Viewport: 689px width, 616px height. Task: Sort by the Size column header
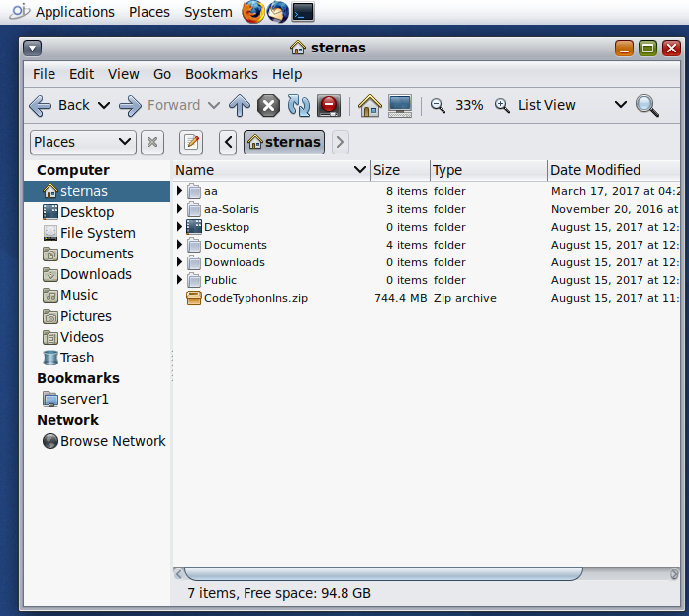400,170
